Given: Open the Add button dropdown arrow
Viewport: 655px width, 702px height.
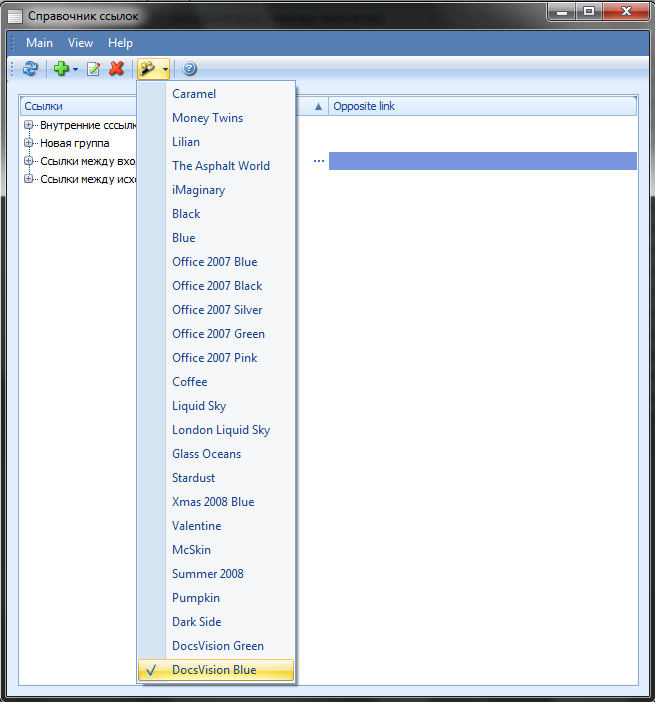Looking at the screenshot, I should (x=75, y=69).
